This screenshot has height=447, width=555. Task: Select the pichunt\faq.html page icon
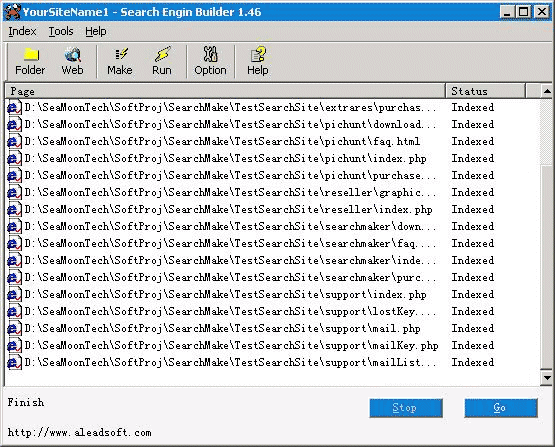tap(14, 142)
